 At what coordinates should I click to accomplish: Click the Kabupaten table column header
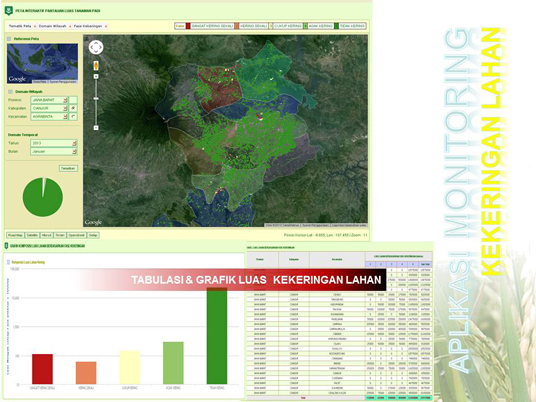[x=294, y=260]
